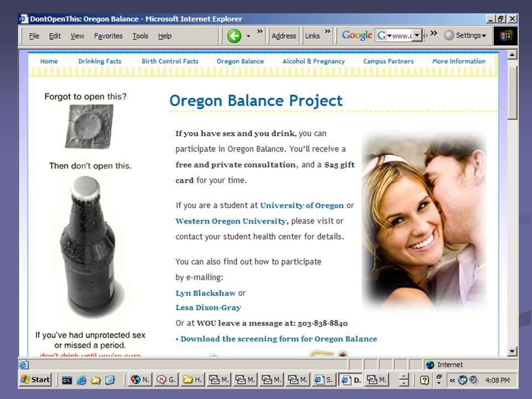Launch Internet Explorer from quick launch

click(x=81, y=380)
